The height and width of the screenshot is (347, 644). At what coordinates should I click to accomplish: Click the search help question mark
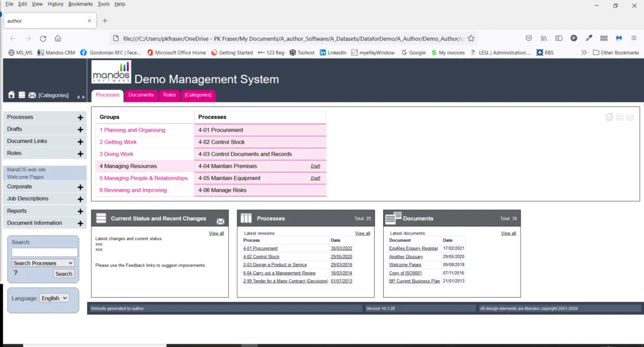[16, 273]
